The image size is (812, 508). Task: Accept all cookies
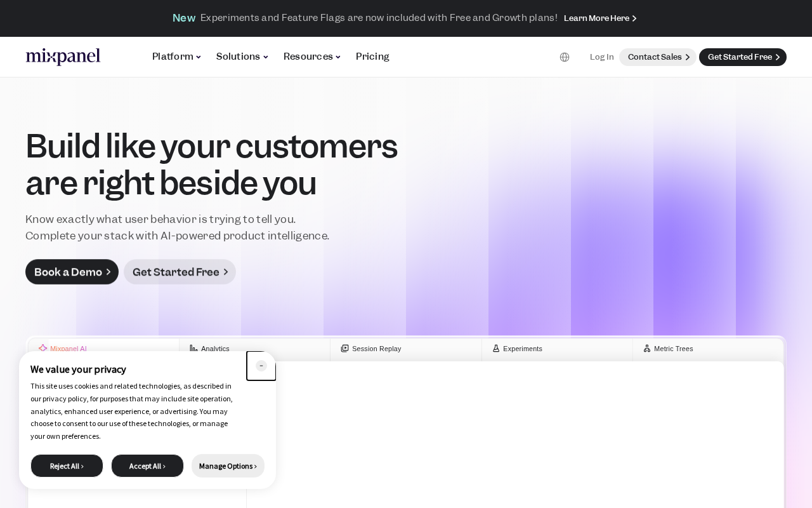[x=147, y=466]
